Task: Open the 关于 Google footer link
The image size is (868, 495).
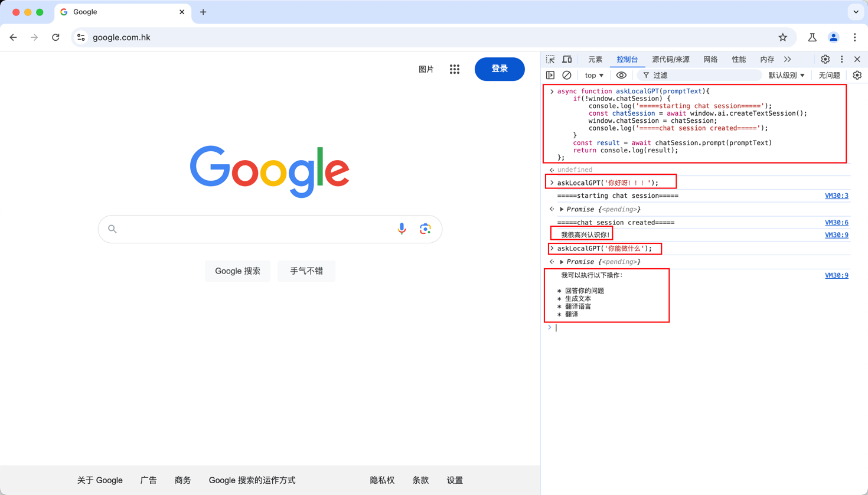Action: (x=100, y=480)
